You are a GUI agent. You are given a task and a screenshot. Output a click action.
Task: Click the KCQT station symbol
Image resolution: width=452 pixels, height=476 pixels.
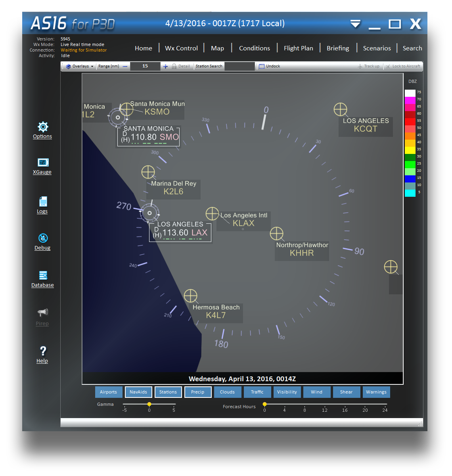tap(340, 109)
